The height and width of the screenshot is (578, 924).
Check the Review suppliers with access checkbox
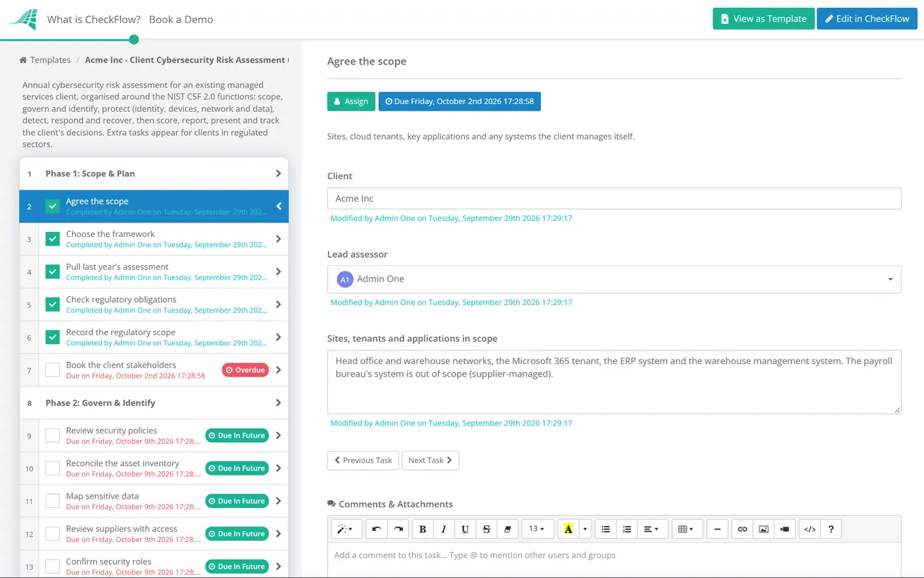pyautogui.click(x=53, y=534)
